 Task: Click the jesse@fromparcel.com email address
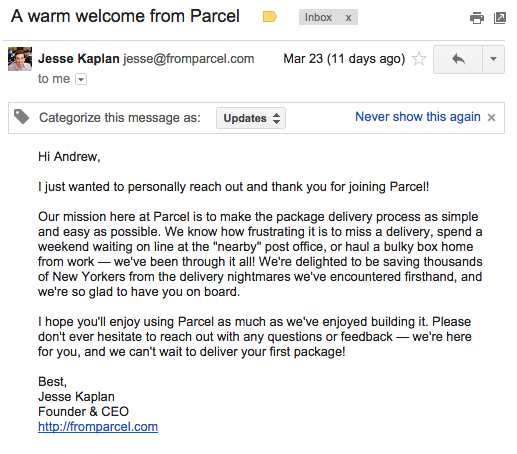[189, 59]
